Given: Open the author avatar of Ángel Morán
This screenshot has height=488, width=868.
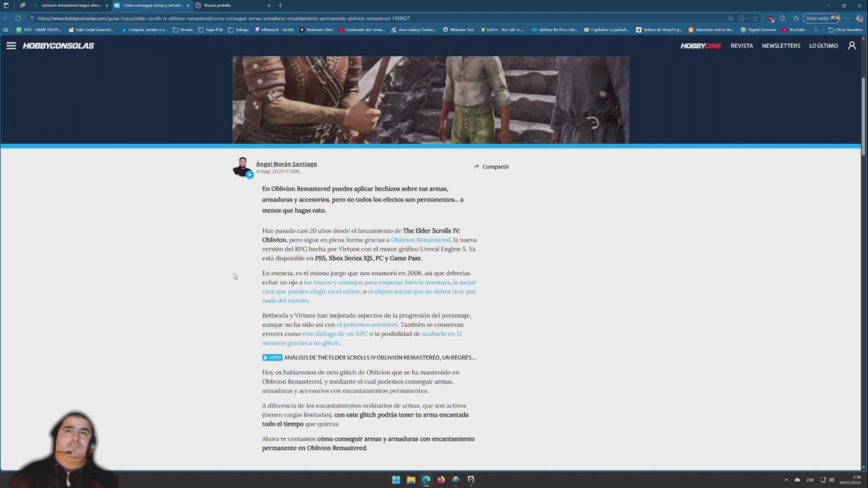Looking at the screenshot, I should tap(242, 167).
